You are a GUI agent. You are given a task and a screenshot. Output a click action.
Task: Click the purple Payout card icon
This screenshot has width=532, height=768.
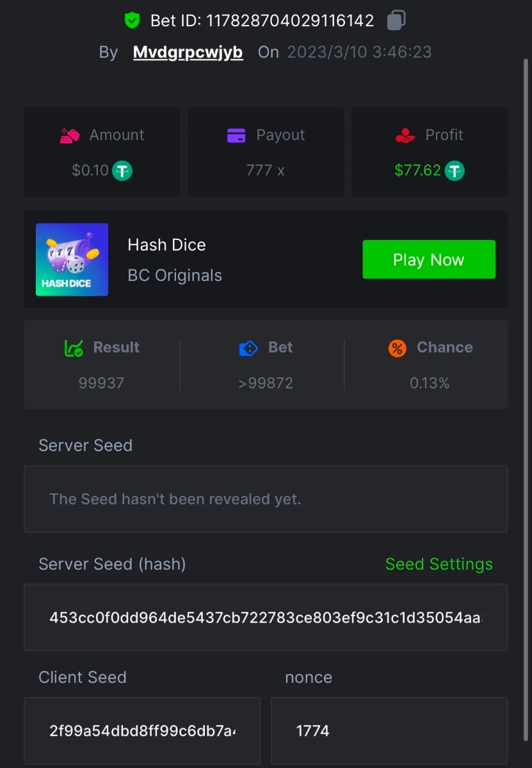tap(236, 135)
